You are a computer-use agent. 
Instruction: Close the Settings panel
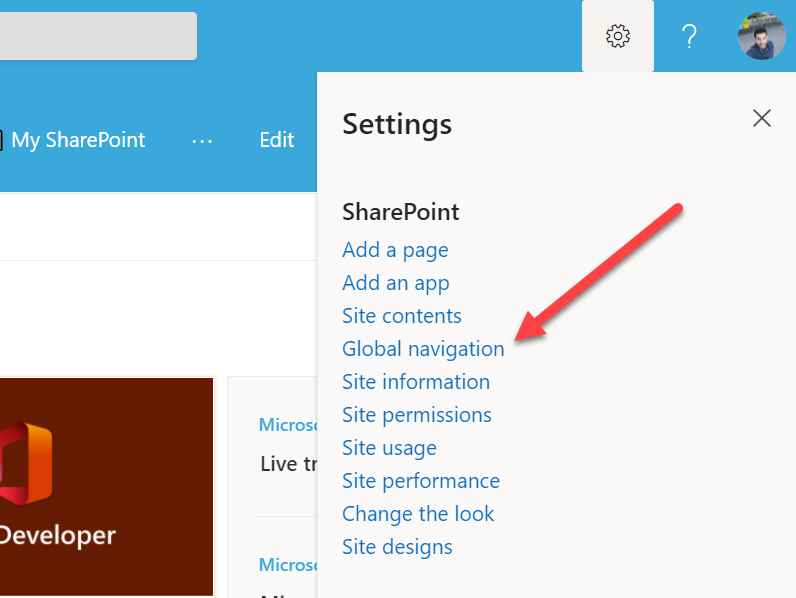(762, 118)
